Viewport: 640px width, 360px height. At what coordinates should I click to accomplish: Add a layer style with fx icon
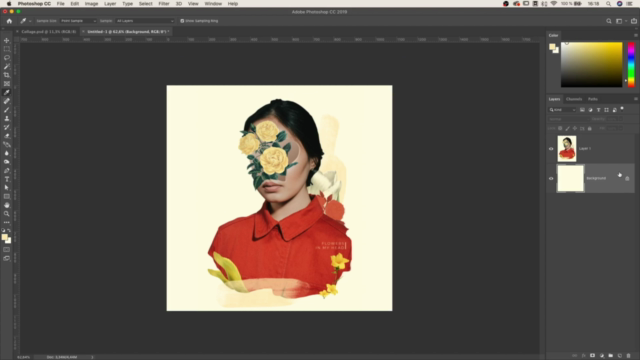(584, 356)
